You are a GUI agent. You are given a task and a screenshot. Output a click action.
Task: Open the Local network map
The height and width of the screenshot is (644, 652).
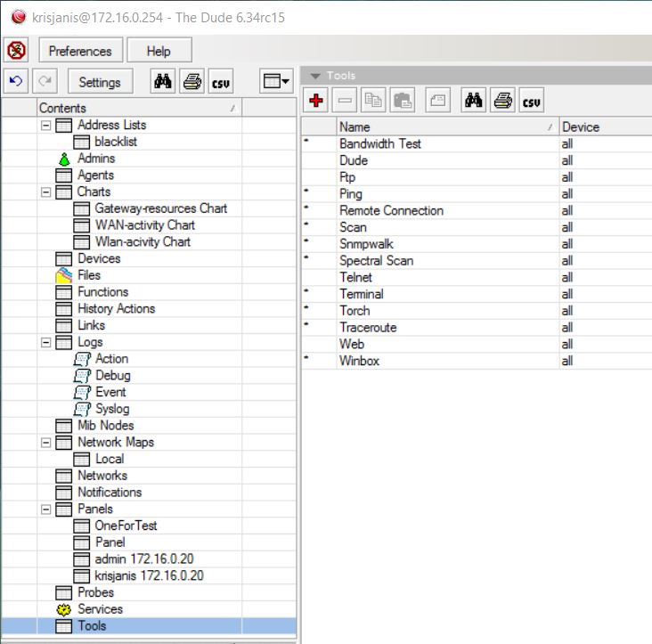click(x=110, y=459)
